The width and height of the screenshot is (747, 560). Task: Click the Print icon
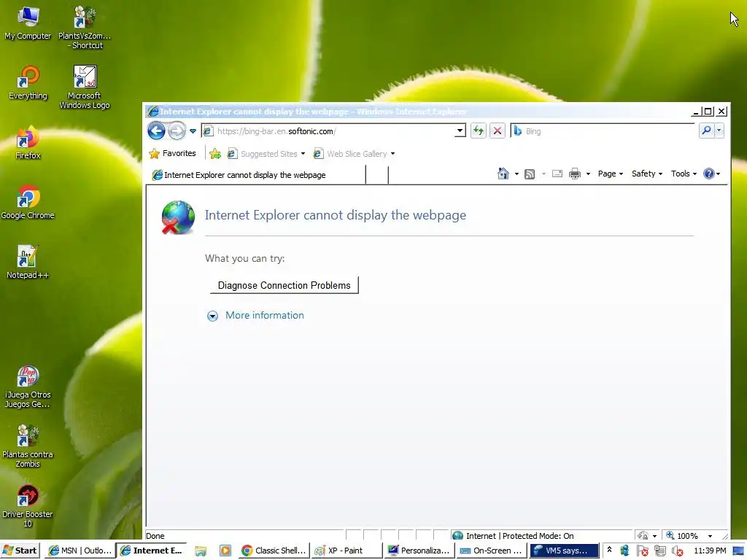click(575, 174)
